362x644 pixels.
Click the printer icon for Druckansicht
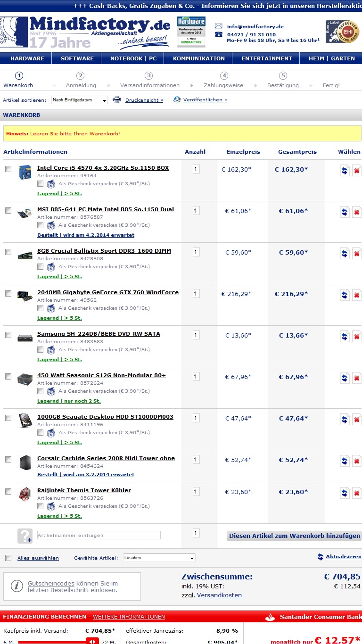tap(116, 99)
